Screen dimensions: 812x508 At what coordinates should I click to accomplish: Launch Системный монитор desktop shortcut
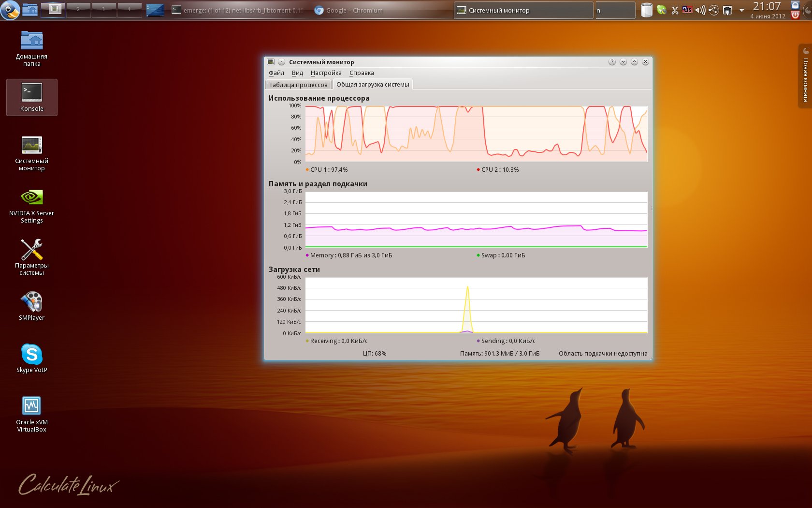point(32,153)
